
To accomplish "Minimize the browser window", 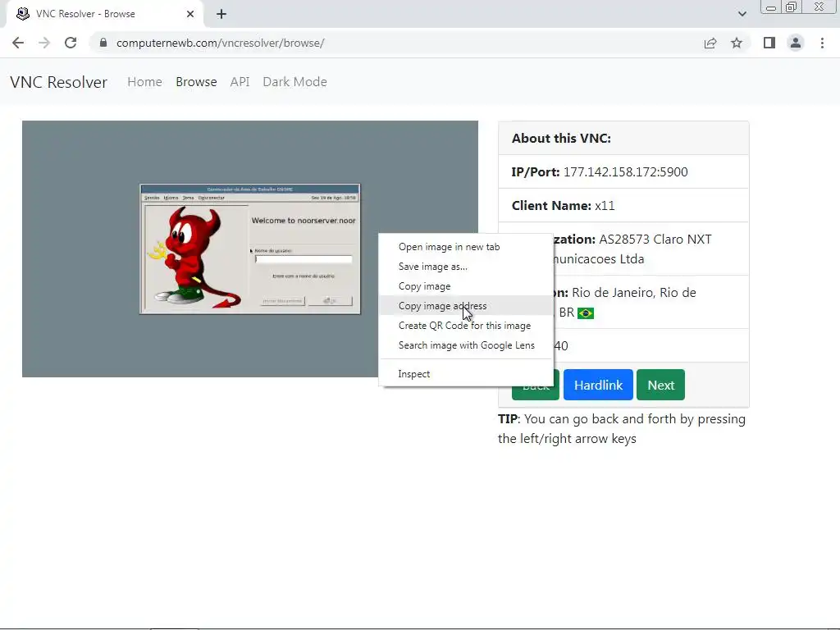I will pos(771,7).
